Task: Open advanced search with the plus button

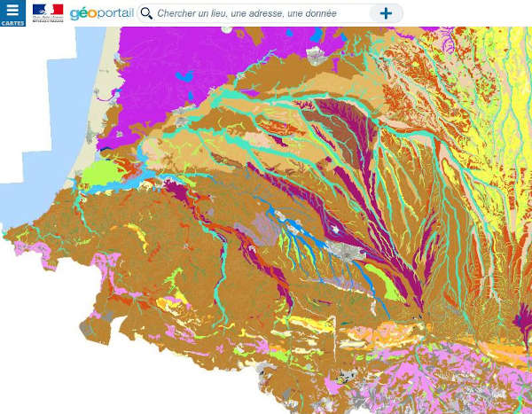Action: click(386, 13)
